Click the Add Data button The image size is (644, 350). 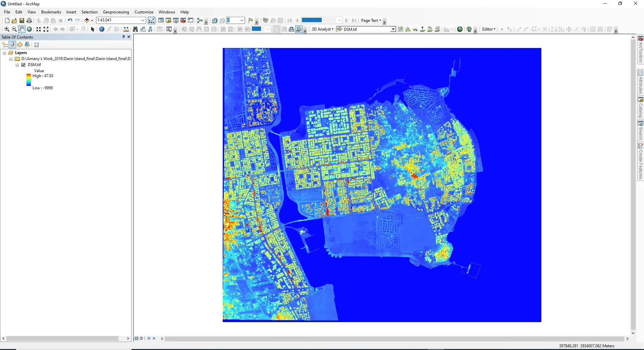[87, 20]
